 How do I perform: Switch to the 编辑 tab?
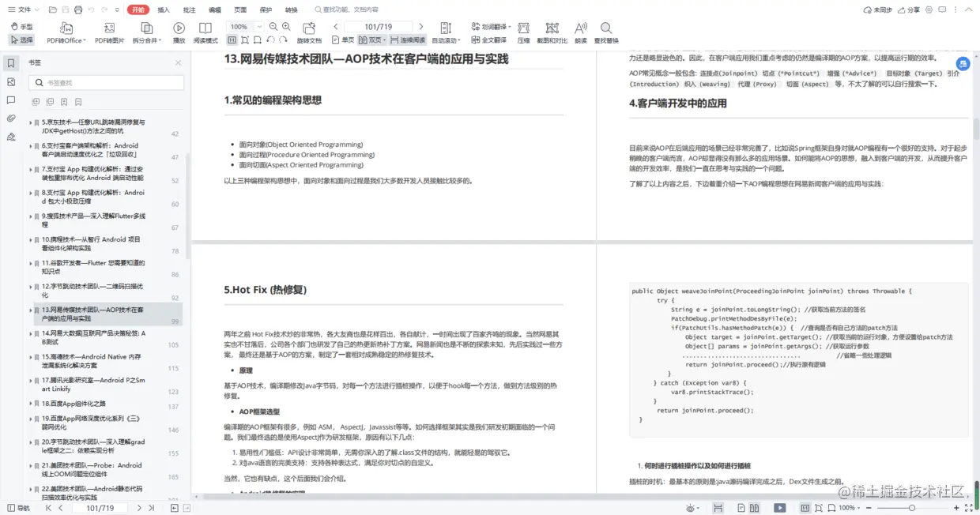(x=215, y=9)
